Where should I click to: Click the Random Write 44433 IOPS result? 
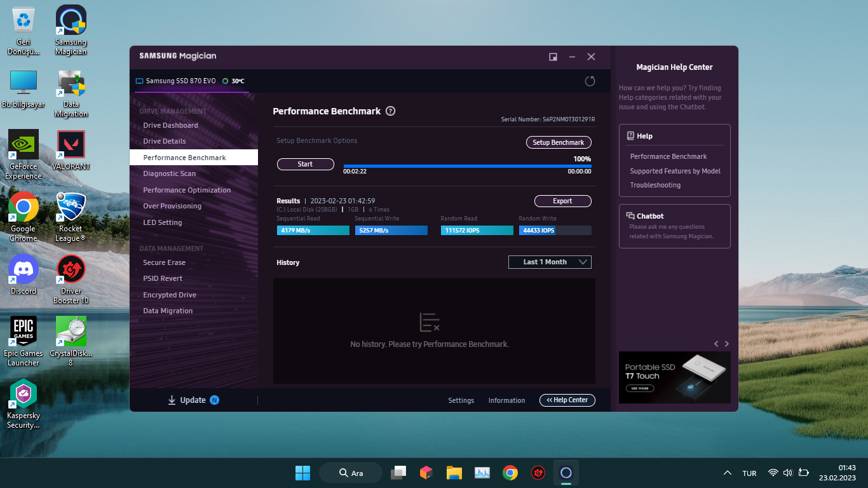555,230
